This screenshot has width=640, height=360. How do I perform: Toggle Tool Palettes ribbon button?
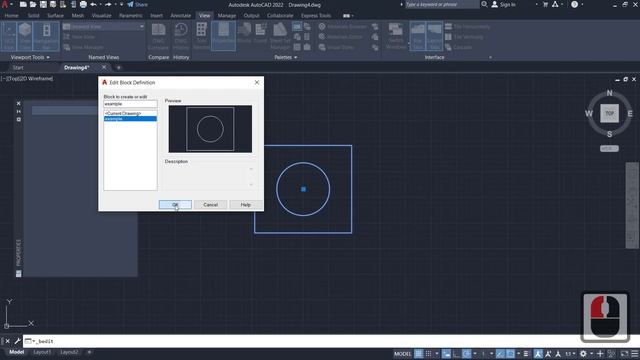[201, 36]
